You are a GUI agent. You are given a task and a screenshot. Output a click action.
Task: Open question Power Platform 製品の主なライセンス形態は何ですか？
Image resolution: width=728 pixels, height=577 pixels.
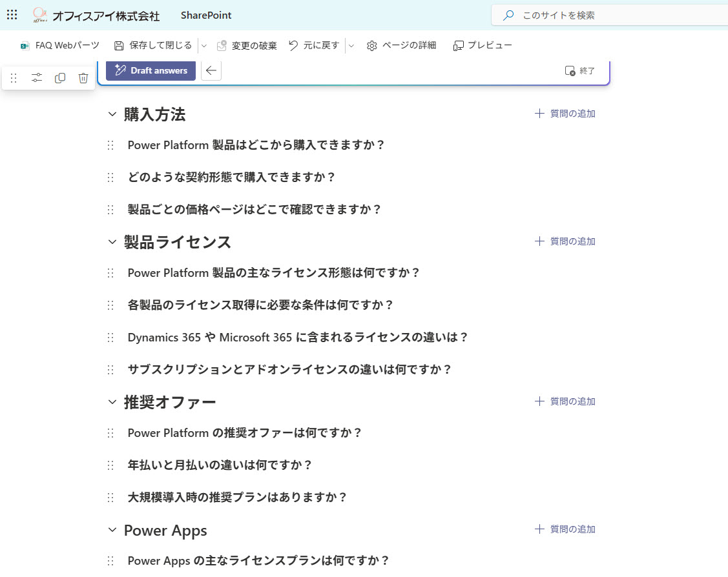tap(273, 273)
